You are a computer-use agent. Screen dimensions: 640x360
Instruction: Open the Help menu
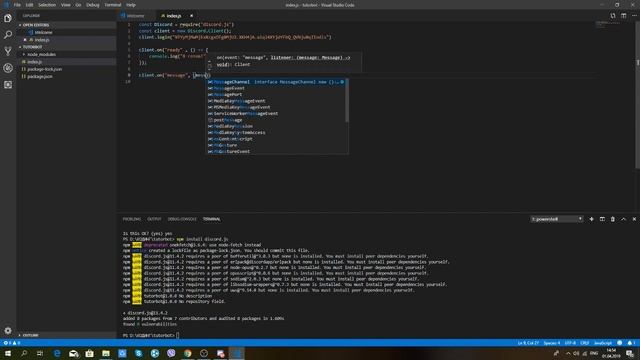pyautogui.click(x=131, y=5)
